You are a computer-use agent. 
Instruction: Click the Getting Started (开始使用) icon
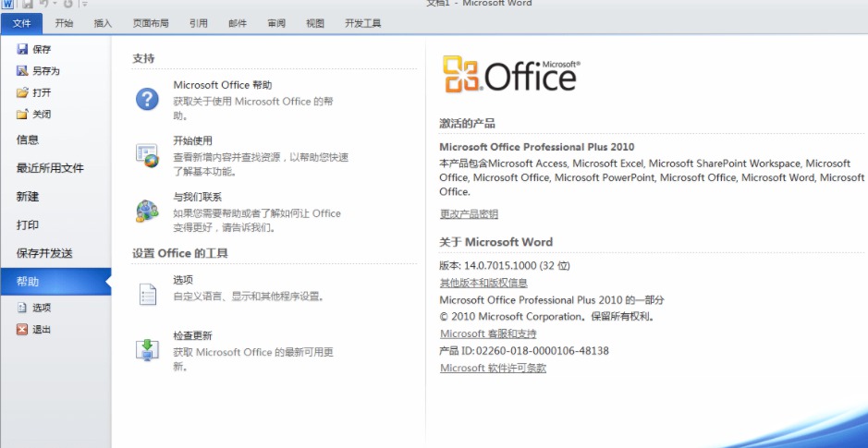point(147,155)
